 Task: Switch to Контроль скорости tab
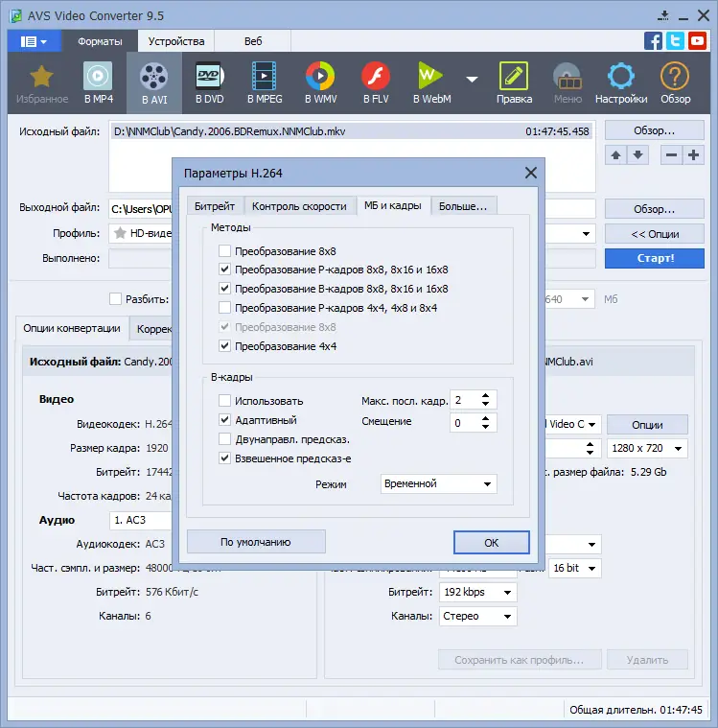[299, 206]
